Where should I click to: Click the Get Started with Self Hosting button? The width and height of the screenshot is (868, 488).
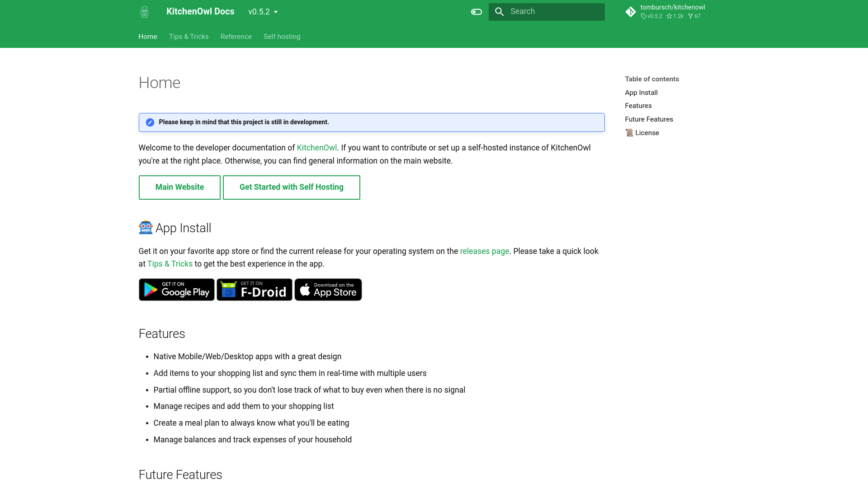(292, 187)
